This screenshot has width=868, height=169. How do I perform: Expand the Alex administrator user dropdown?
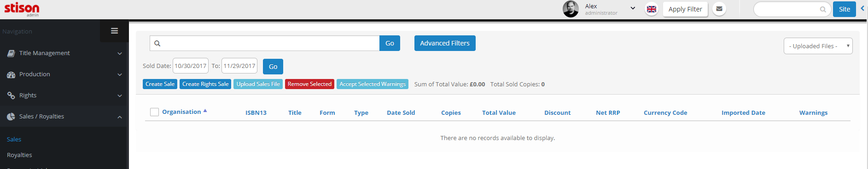click(x=633, y=8)
